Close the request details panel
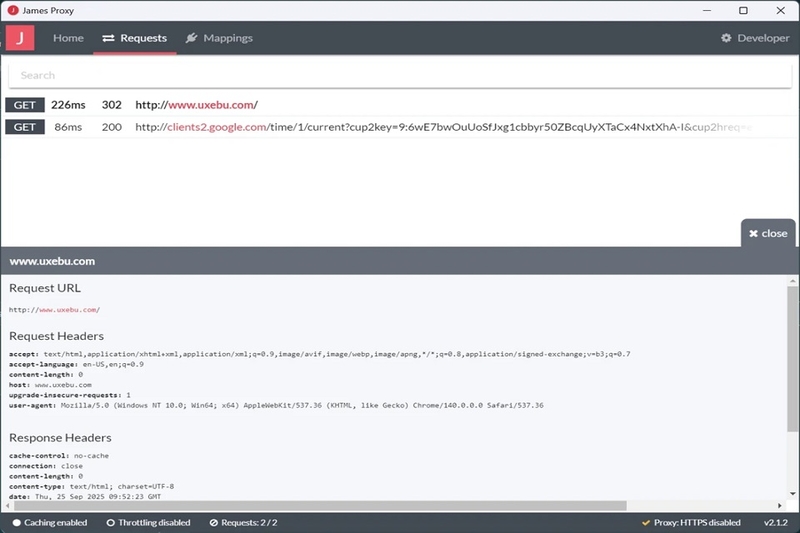 pyautogui.click(x=768, y=233)
